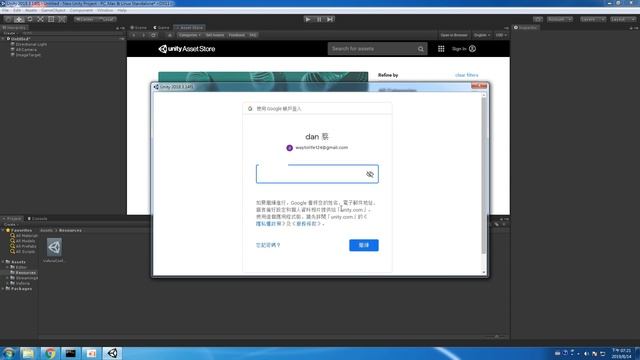The width and height of the screenshot is (640, 360).
Task: Select the Move tool in Unity toolbar
Action: pyautogui.click(x=19, y=19)
